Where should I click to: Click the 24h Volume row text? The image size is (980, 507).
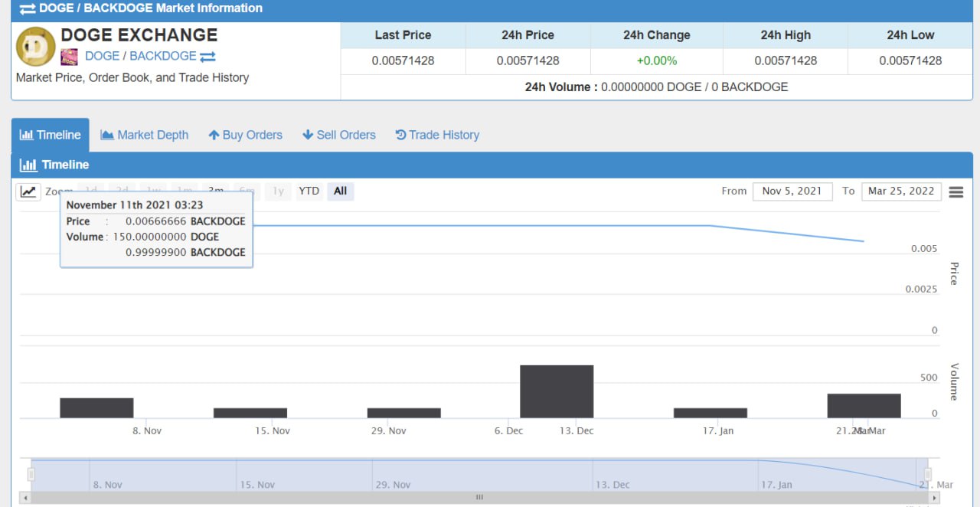[x=656, y=87]
